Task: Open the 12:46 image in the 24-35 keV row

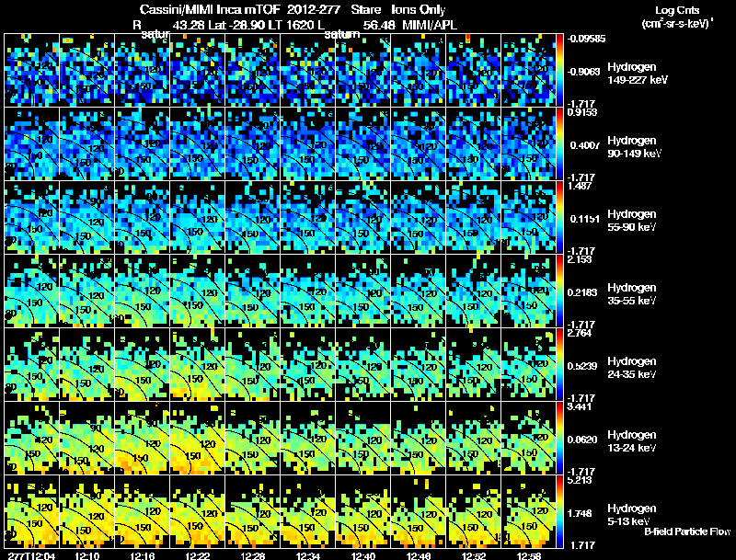Action: (x=419, y=364)
